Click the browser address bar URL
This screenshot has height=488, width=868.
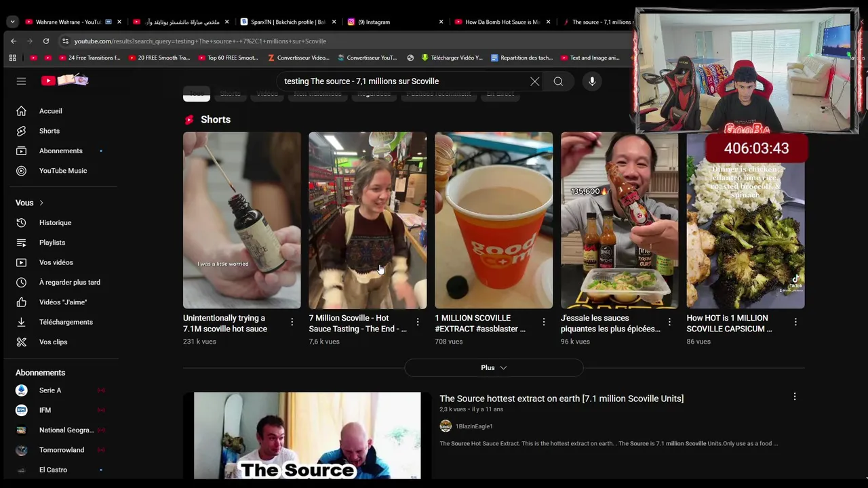pyautogui.click(x=200, y=41)
